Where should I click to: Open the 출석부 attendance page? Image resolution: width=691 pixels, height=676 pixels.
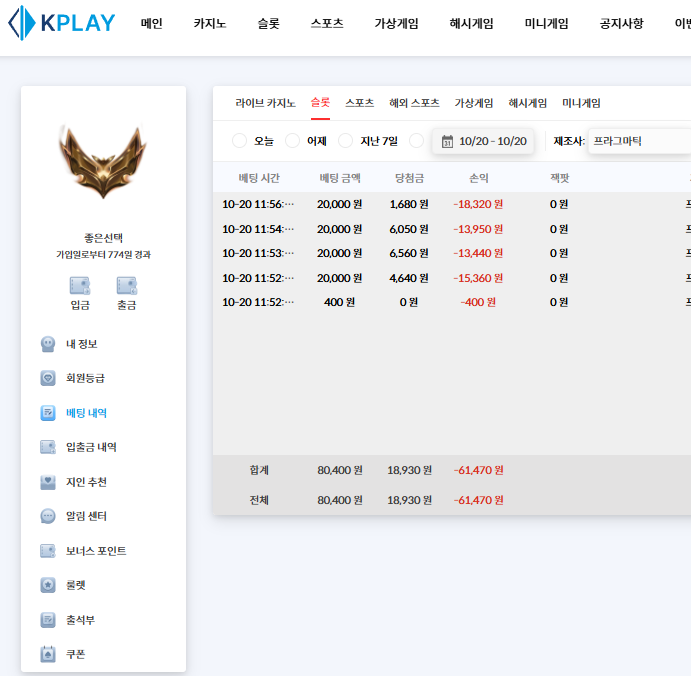coord(80,620)
